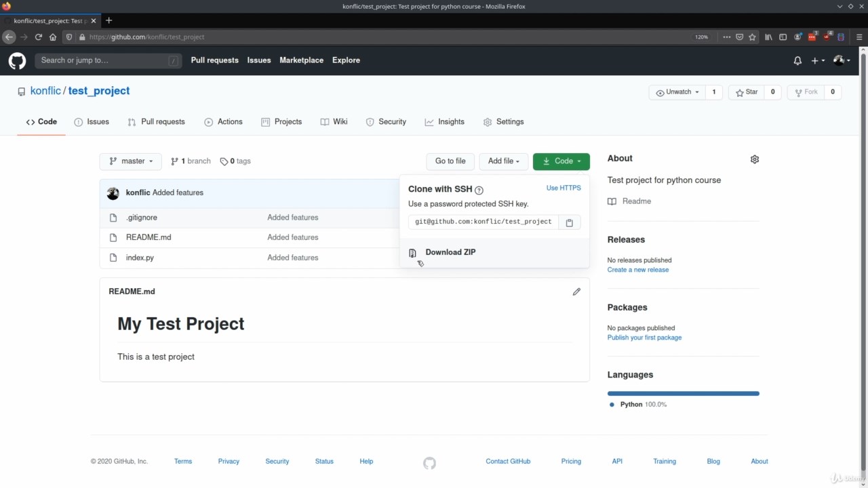868x488 pixels.
Task: Open page actions three-dots in address bar
Action: [x=727, y=37]
